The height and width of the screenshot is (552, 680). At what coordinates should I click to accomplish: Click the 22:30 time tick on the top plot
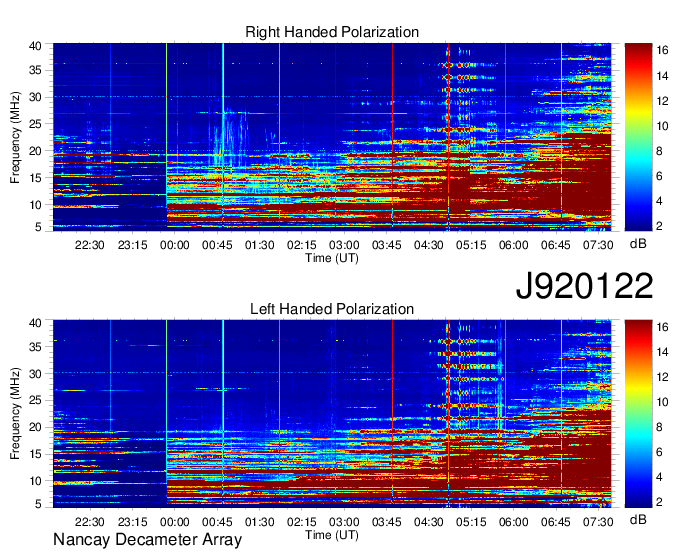tap(90, 245)
